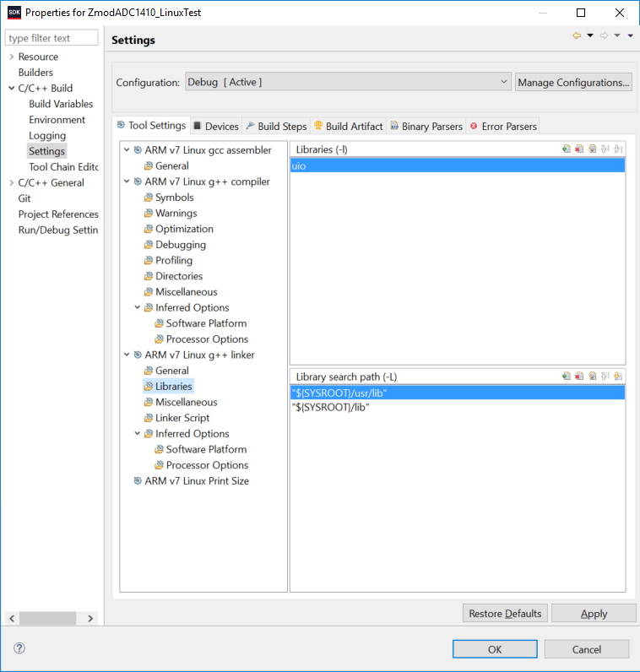Switch to the Tool Settings tab
This screenshot has height=672, width=640.
coord(151,125)
